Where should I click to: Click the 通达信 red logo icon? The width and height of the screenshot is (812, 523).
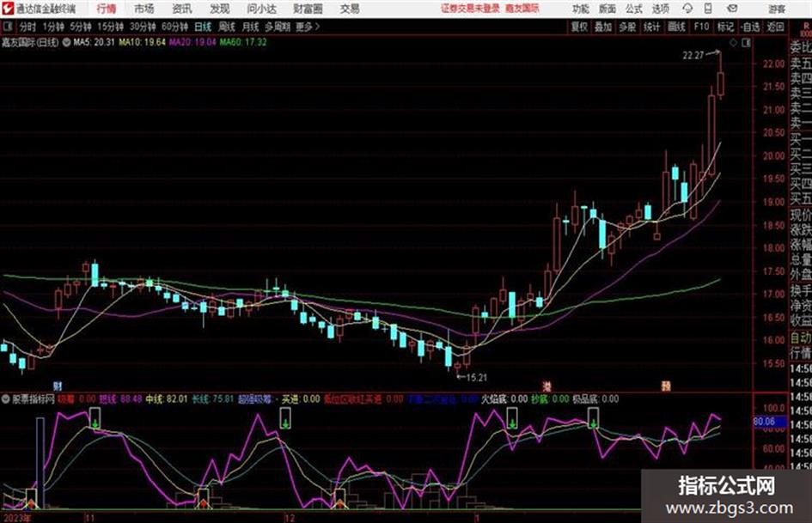click(x=9, y=9)
